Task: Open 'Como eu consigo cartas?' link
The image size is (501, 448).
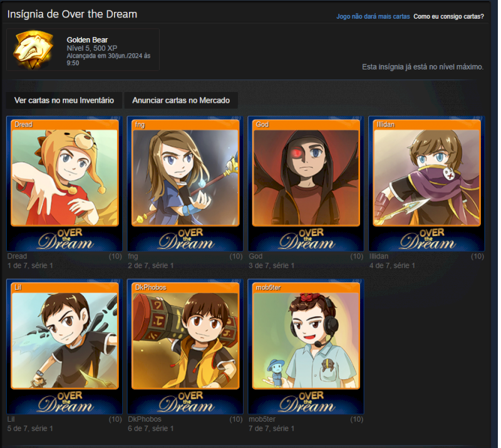Action: [x=448, y=16]
